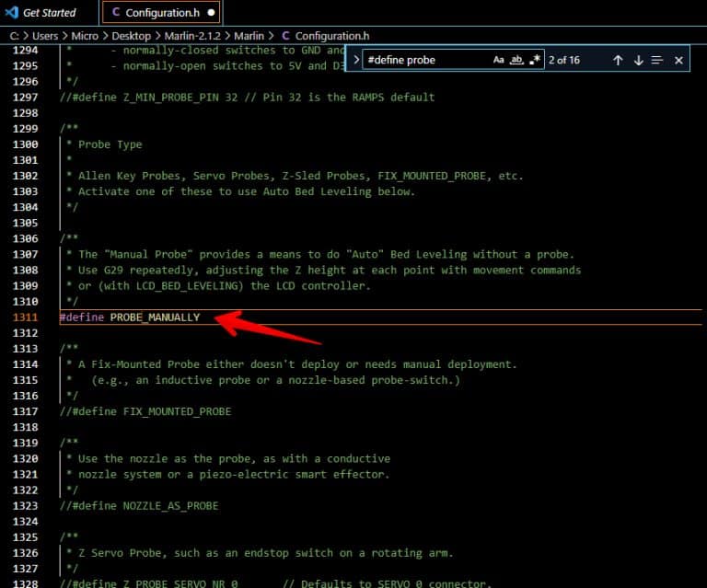The height and width of the screenshot is (588, 707).
Task: Click '//#define Z_MIN_PROBE_PIN 32' line
Action: pyautogui.click(x=148, y=98)
